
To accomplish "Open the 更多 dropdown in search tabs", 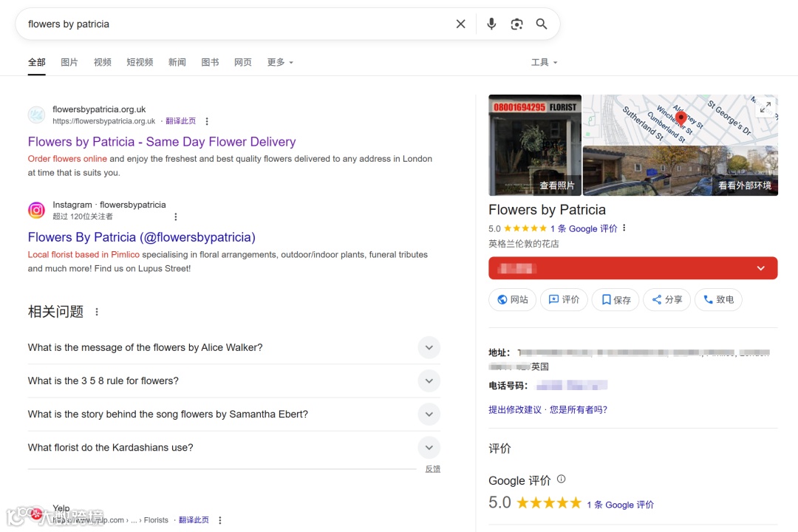I will [x=281, y=62].
